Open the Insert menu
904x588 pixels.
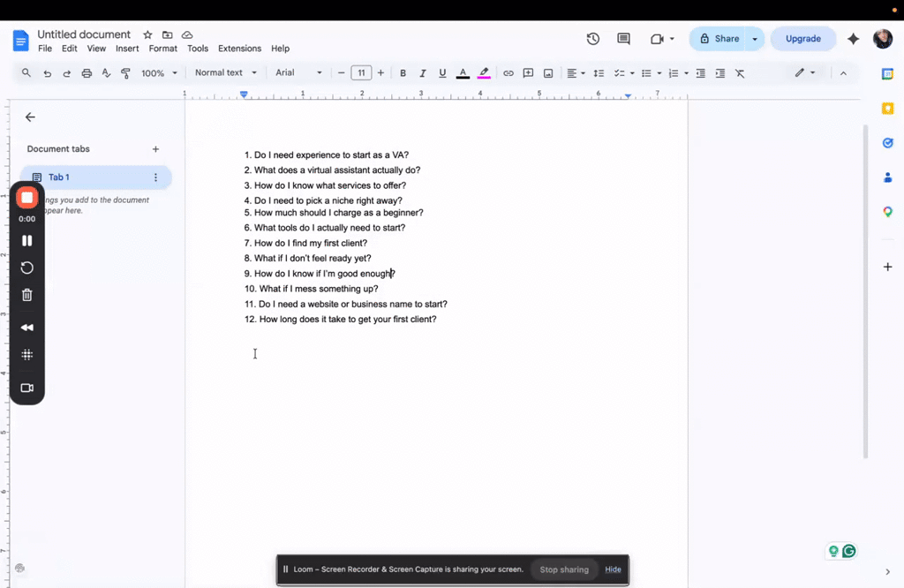coord(127,49)
